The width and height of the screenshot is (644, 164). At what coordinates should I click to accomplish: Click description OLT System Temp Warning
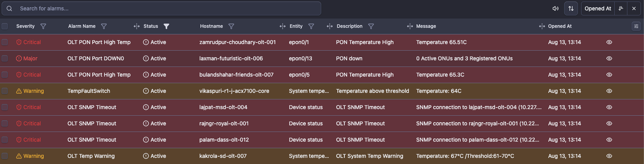(370, 156)
